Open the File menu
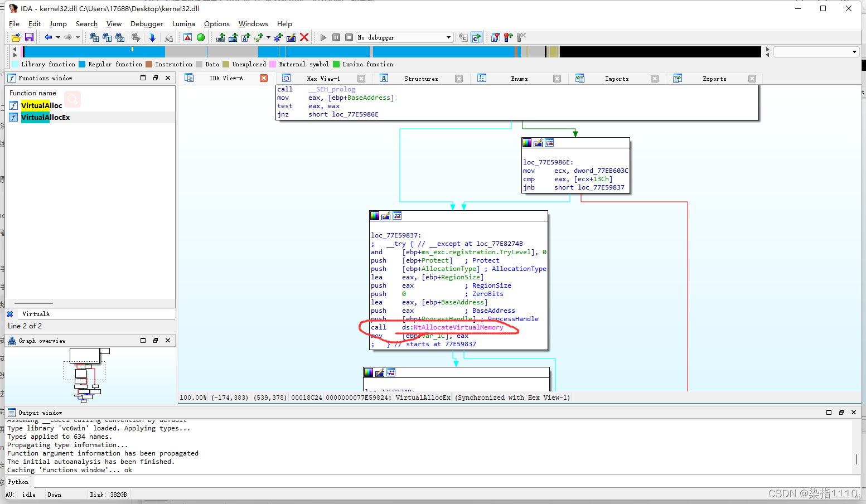This screenshot has height=504, width=866. pyautogui.click(x=14, y=24)
